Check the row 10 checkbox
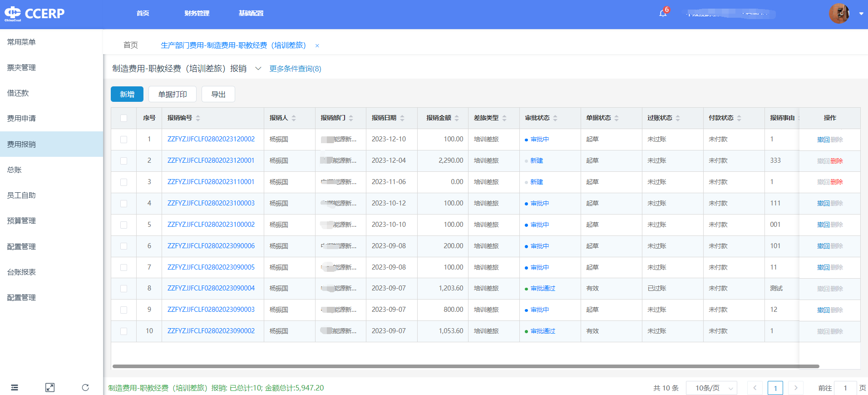Image resolution: width=868 pixels, height=395 pixels. click(123, 331)
